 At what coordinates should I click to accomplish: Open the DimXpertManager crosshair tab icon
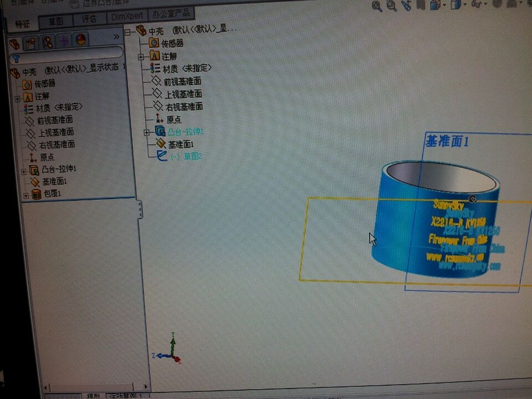tap(64, 40)
